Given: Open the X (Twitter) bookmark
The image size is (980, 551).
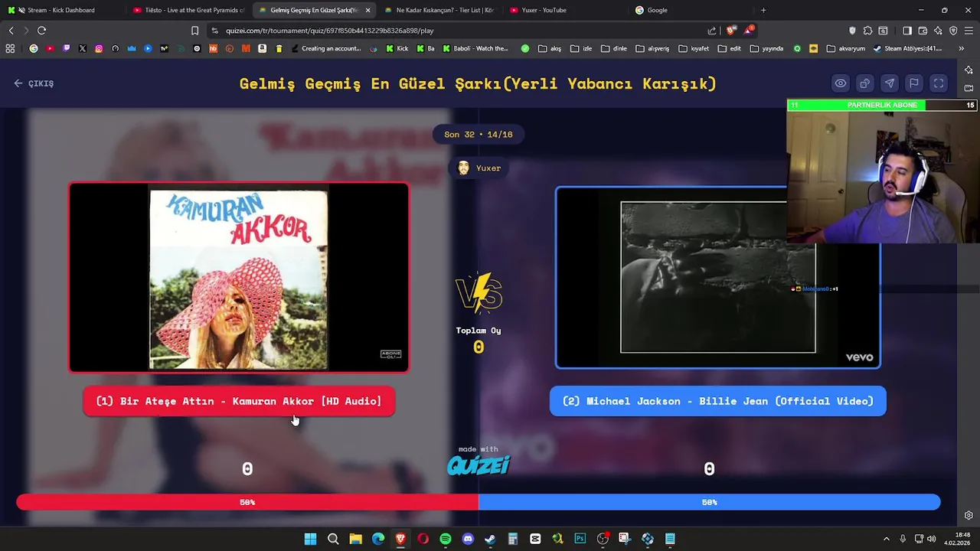Looking at the screenshot, I should [x=83, y=48].
